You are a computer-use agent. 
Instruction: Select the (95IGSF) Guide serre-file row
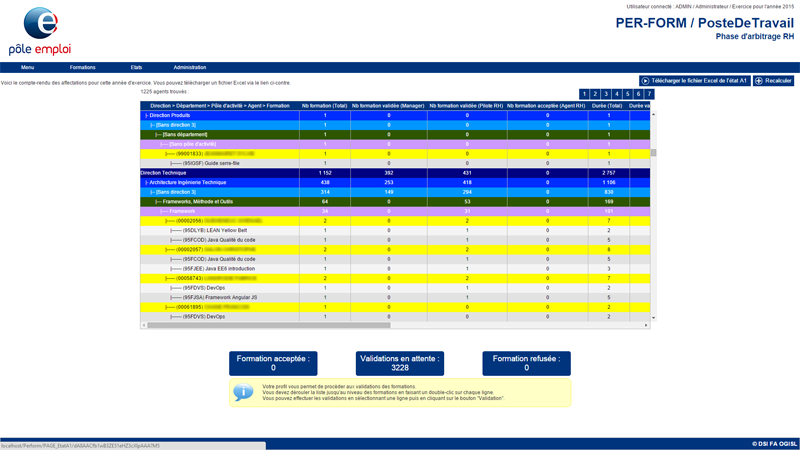[x=395, y=163]
